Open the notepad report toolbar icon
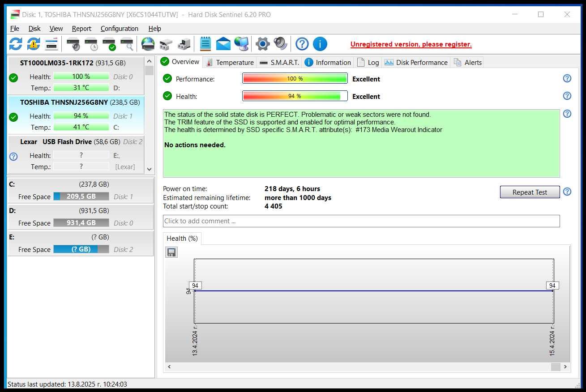 click(205, 44)
